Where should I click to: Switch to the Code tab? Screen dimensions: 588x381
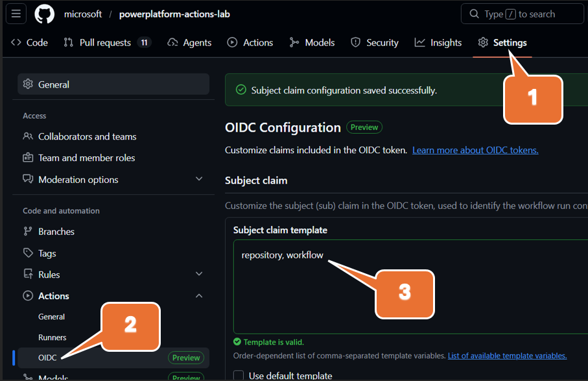tap(29, 42)
